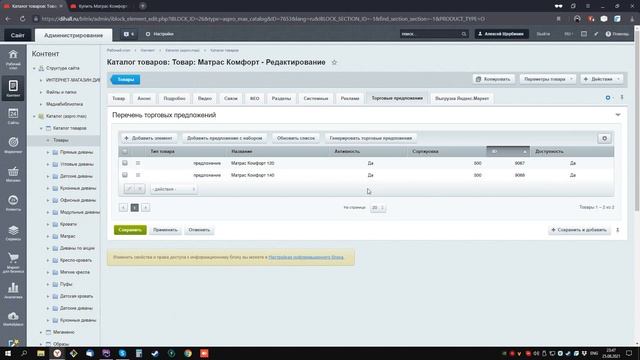Click Добавить элемент button
Image resolution: width=640 pixels, height=360 pixels.
149,138
